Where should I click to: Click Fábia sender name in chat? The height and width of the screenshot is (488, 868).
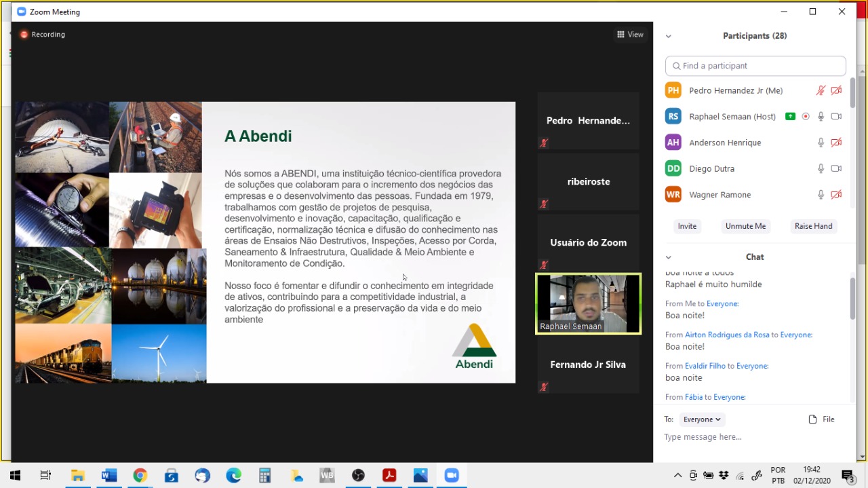[x=694, y=398]
